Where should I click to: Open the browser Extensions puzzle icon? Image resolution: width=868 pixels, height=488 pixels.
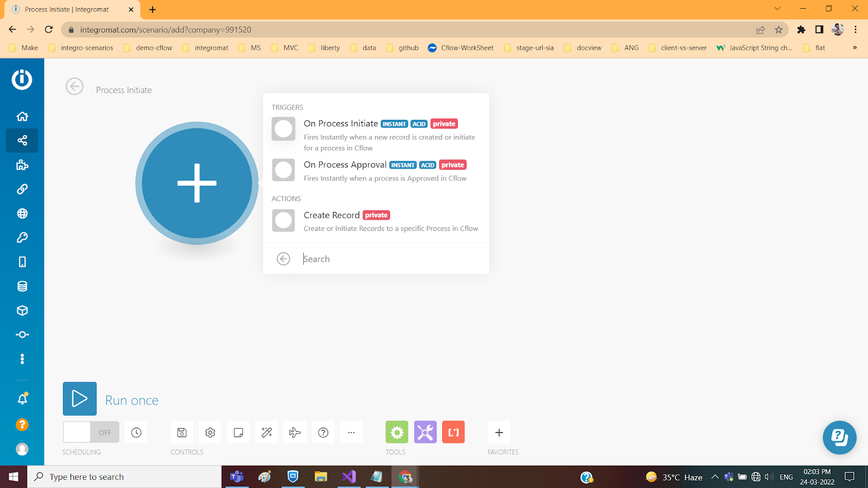pos(801,30)
